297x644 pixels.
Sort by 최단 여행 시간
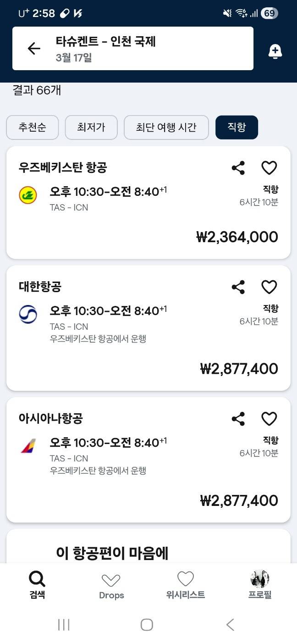(166, 127)
